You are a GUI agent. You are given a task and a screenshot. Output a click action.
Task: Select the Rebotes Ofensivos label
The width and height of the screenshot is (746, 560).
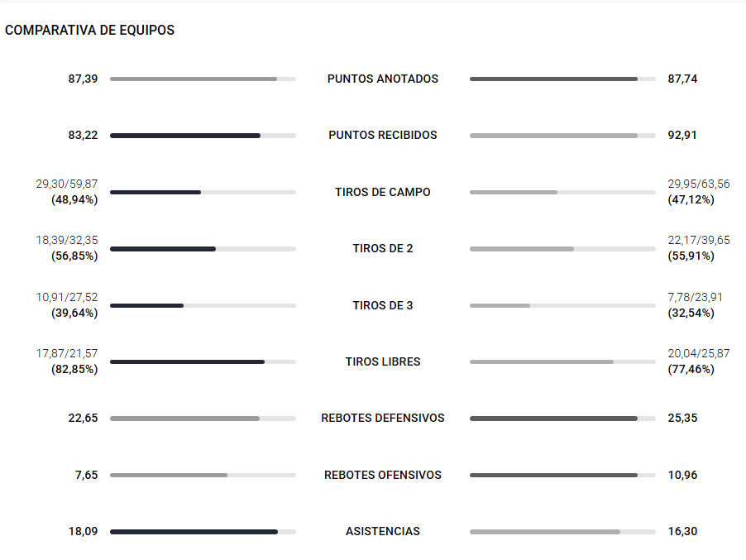click(383, 476)
